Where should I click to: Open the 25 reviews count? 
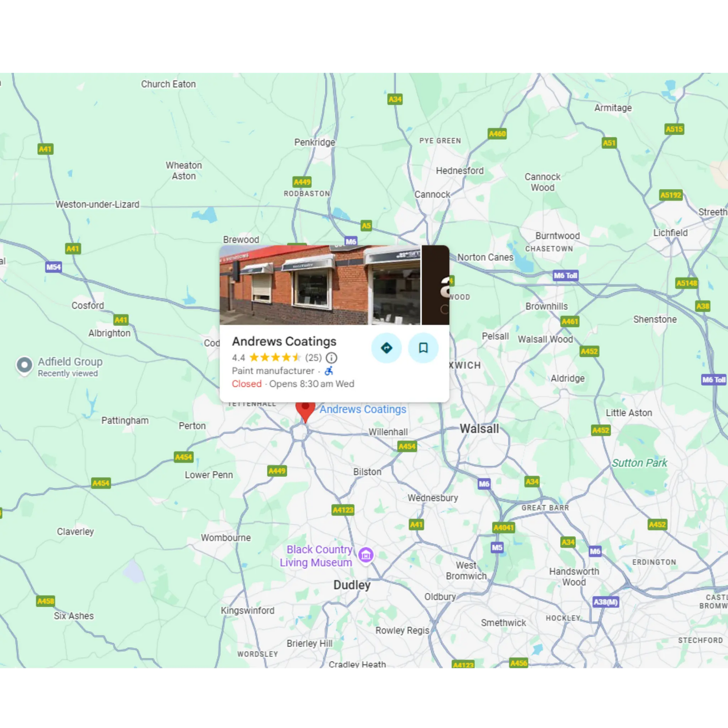[x=313, y=358]
